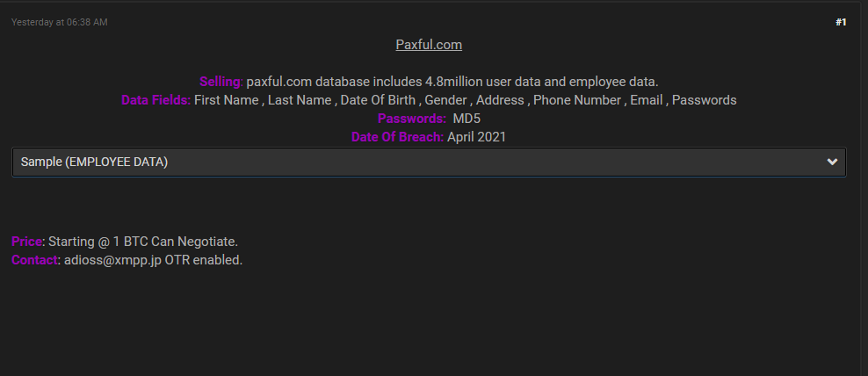868x376 pixels.
Task: Open the Paxful.com underlined link
Action: (x=429, y=44)
